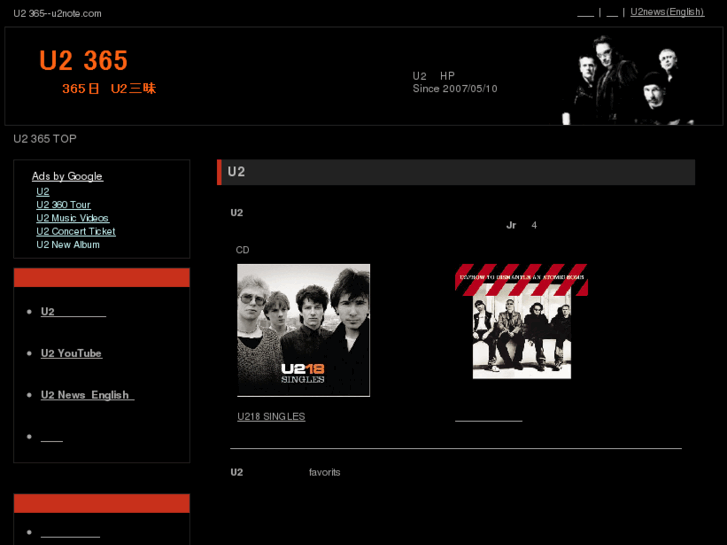Open the U2news(English) link in the header
This screenshot has height=545, width=727.
tap(667, 12)
